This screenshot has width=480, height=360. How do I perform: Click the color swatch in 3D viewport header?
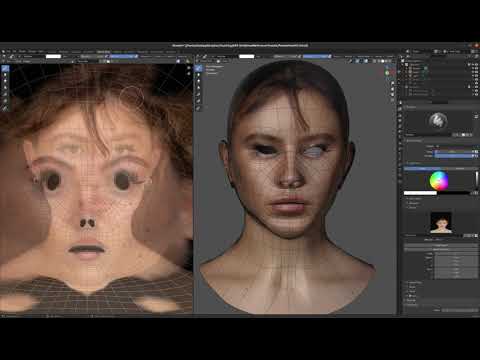tap(247, 56)
